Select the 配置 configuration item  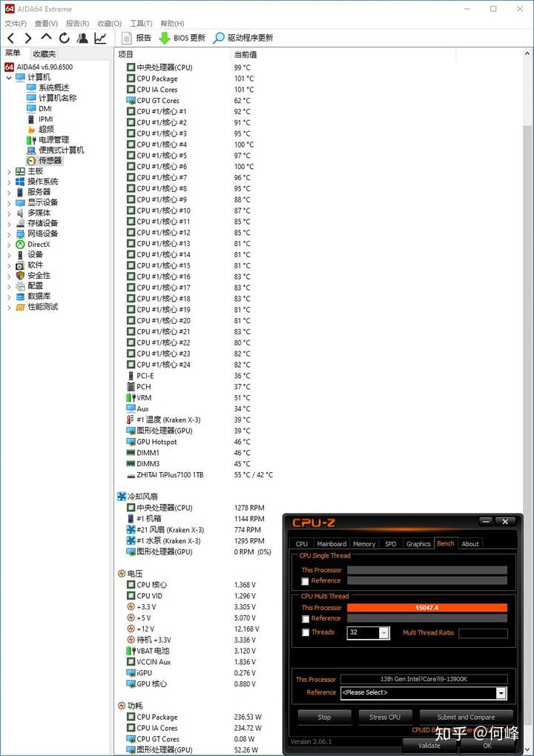click(30, 286)
